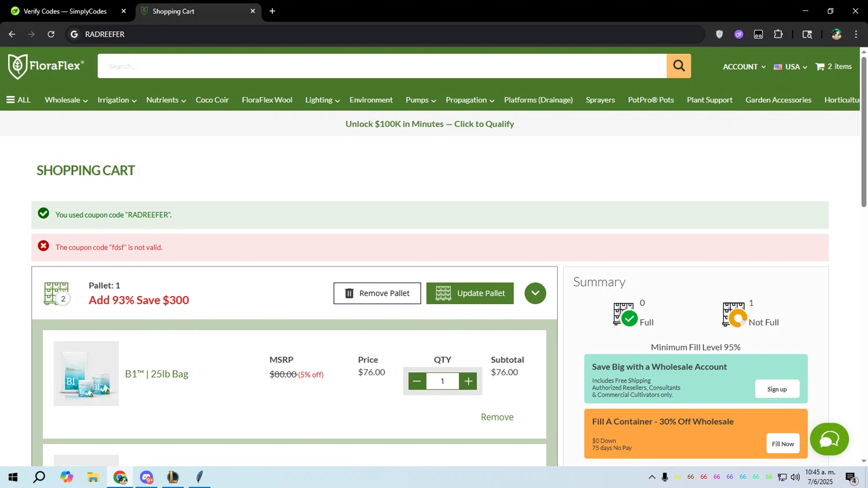The height and width of the screenshot is (488, 868).
Task: Open the system tray hidden icons arrow
Action: pyautogui.click(x=652, y=477)
